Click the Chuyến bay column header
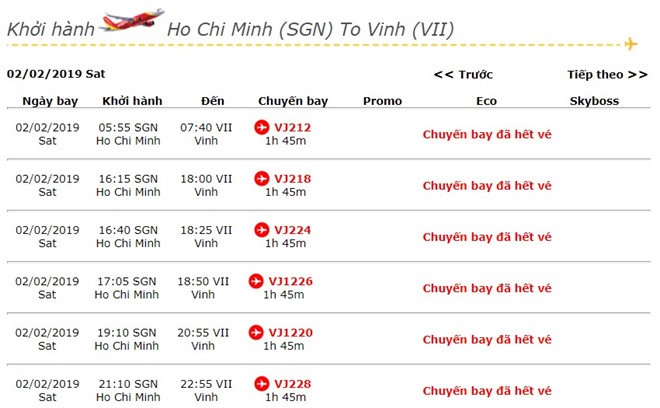 [292, 101]
